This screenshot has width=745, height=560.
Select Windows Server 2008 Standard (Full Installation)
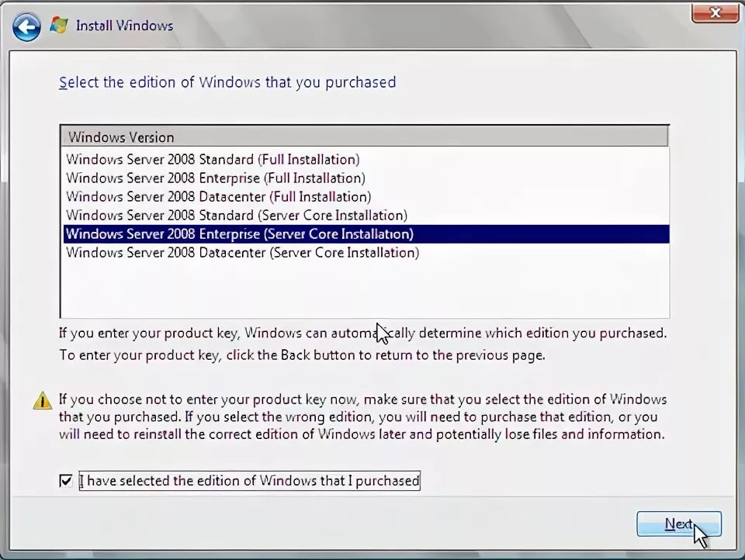pos(366,159)
